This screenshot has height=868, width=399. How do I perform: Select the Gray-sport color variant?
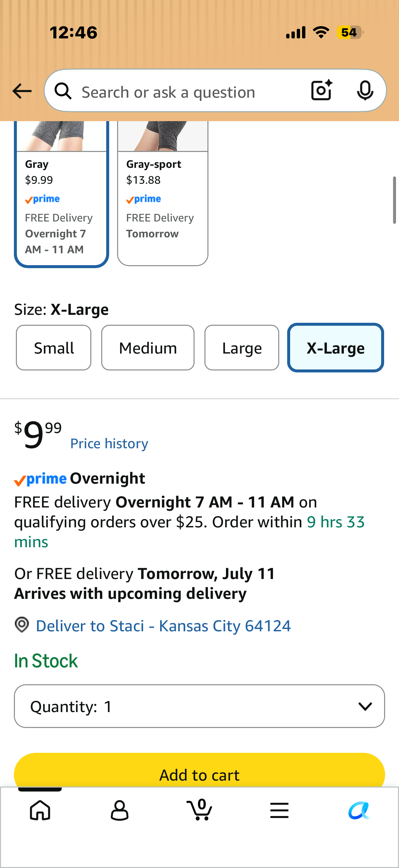click(x=163, y=193)
